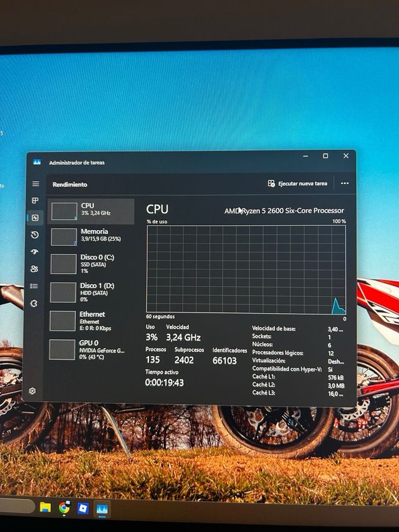Screen dimensions: 399x532
Task: Click the 60 segundos graph label
Action: click(160, 317)
